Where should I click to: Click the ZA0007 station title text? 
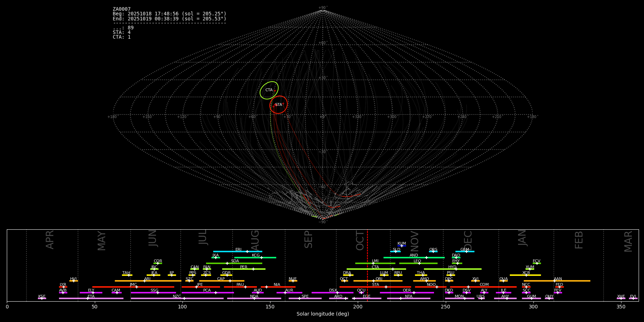coord(122,9)
